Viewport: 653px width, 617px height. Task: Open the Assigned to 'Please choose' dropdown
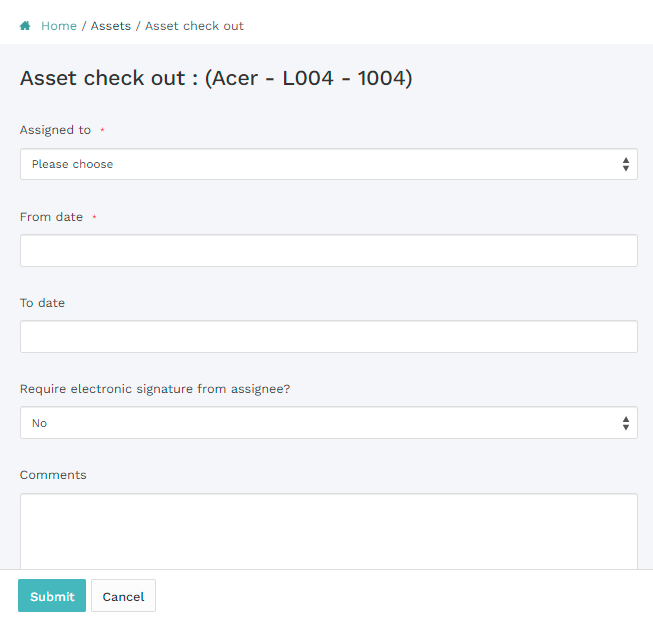pos(320,164)
